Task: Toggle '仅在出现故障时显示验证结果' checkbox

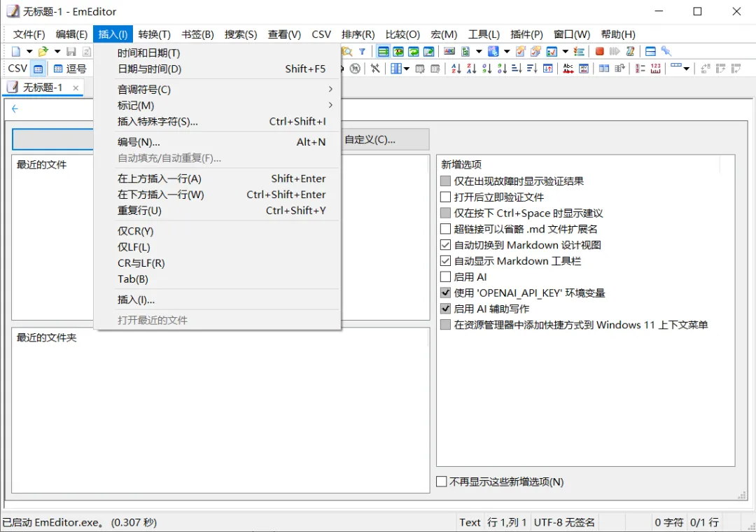Action: [x=445, y=181]
